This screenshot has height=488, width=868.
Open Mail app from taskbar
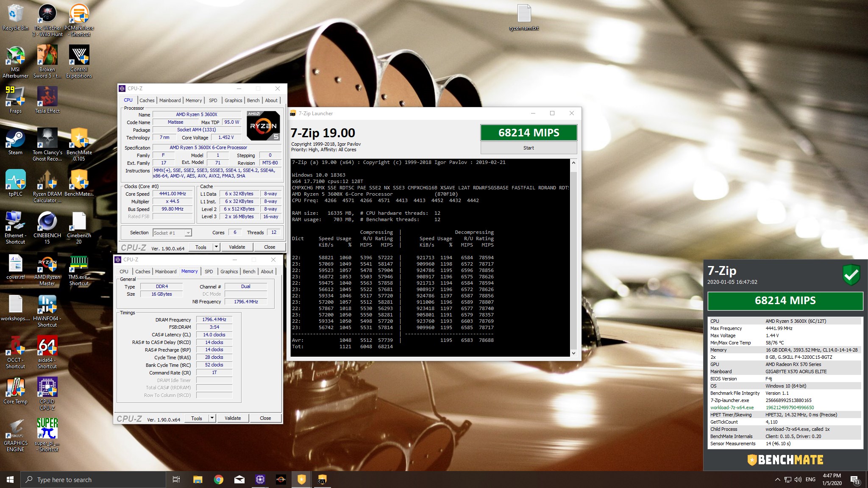239,480
